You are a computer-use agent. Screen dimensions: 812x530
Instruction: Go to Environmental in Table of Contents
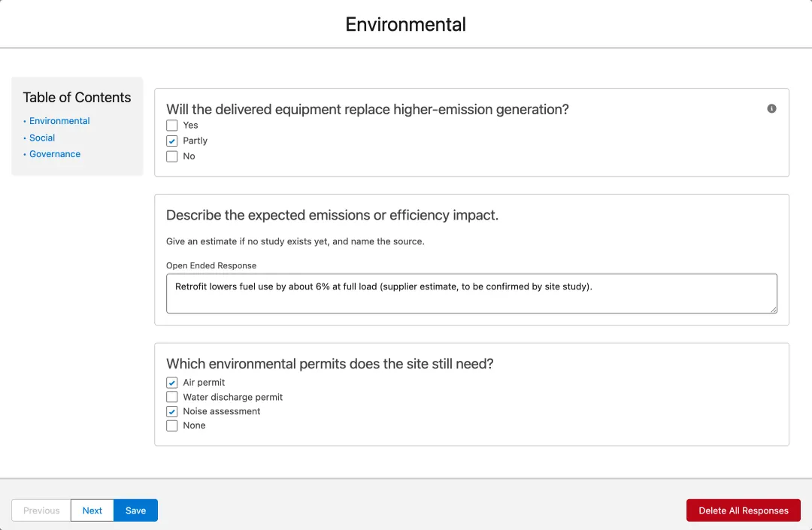tap(59, 120)
